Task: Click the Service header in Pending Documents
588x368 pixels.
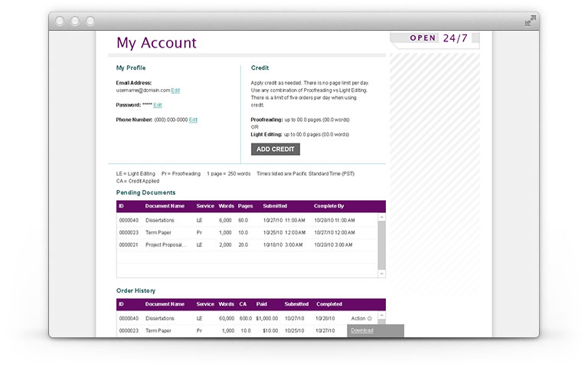Action: point(205,206)
